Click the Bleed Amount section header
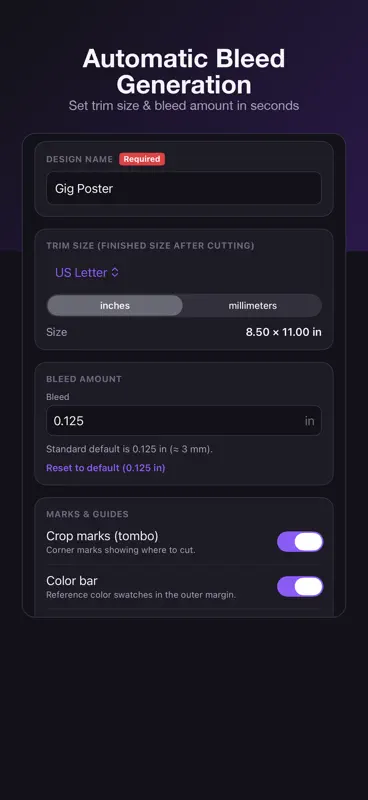368x800 pixels. click(84, 379)
